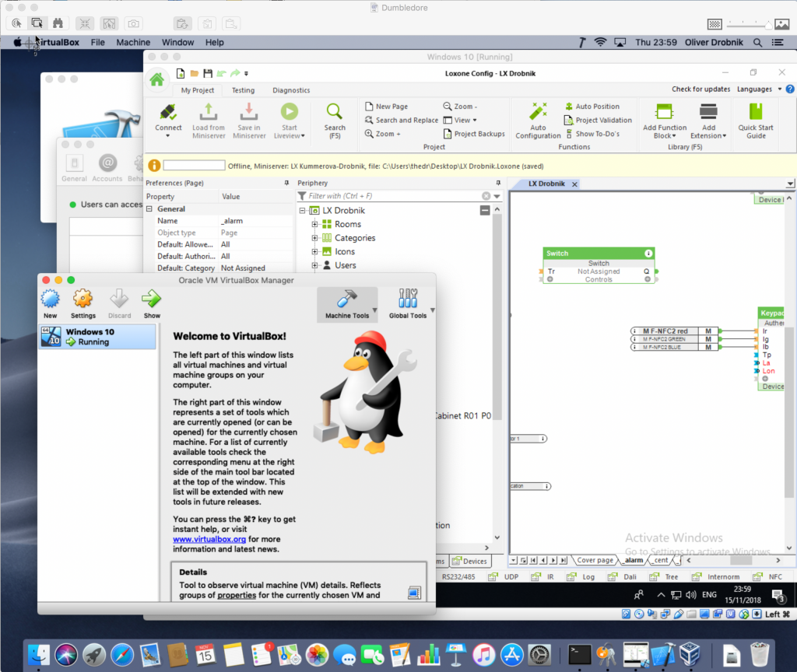Expand the Categories tree node
The image size is (797, 672).
[x=315, y=239]
